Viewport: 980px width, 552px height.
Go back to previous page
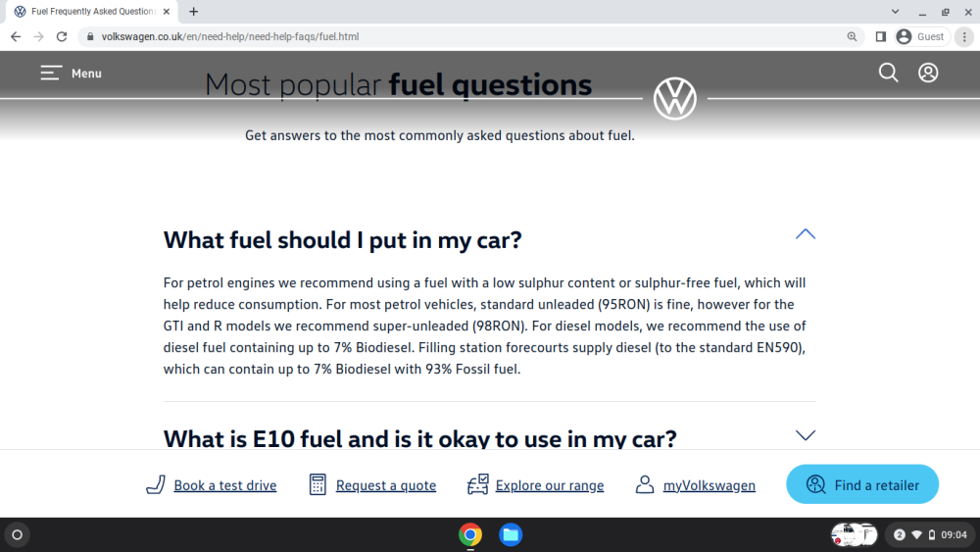pyautogui.click(x=16, y=37)
